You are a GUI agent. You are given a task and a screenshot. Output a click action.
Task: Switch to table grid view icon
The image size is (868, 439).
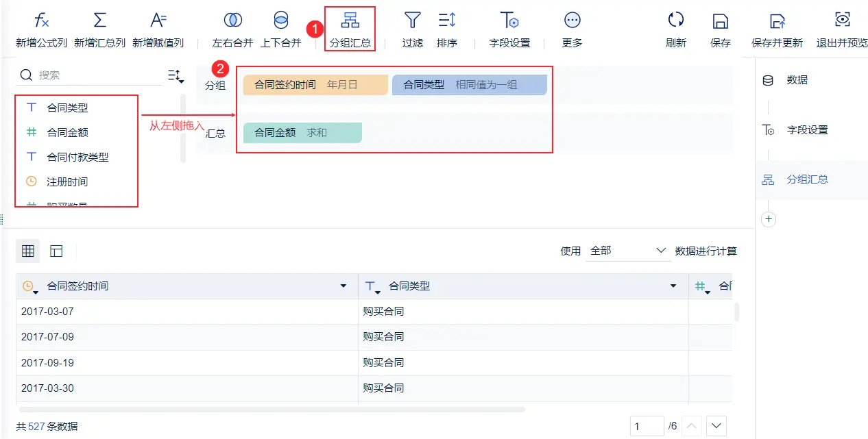coord(28,251)
